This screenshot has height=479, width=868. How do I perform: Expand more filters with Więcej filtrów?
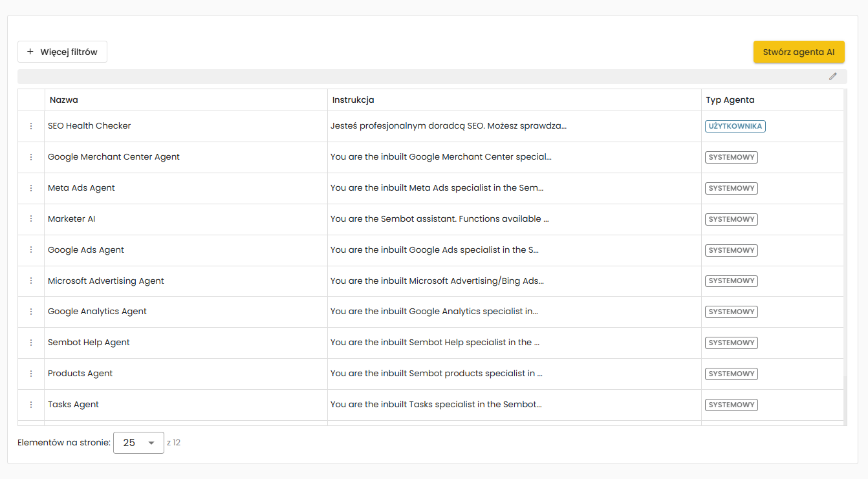click(x=62, y=52)
